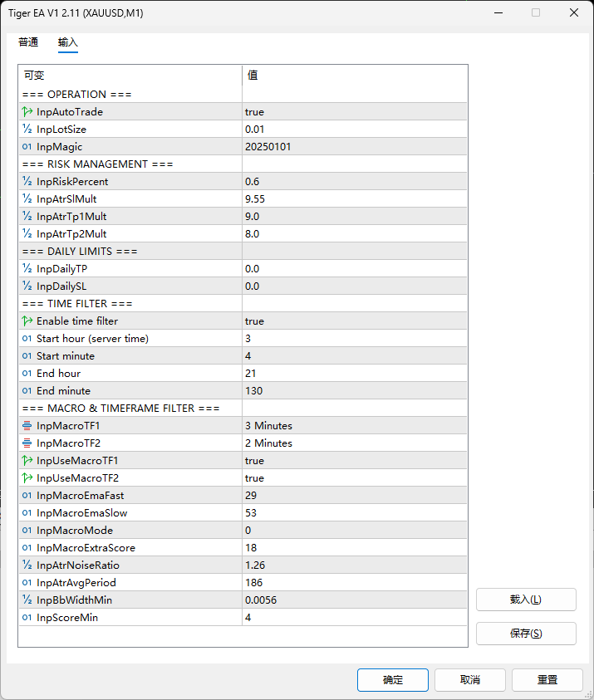Open the InpMacroTF2 '2 Minutes' dropdown value
Image resolution: width=594 pixels, height=700 pixels.
pos(355,443)
